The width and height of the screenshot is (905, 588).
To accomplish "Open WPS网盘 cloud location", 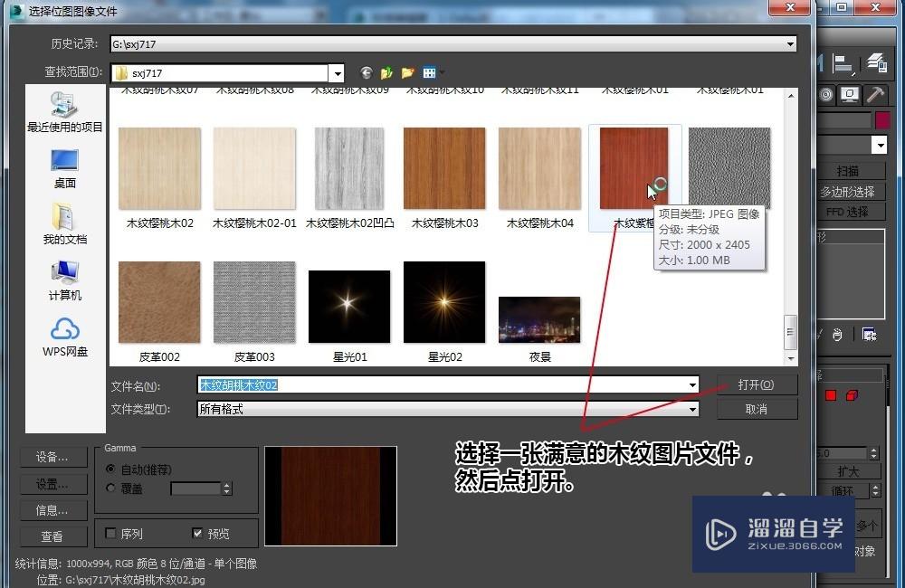I will pos(65,336).
